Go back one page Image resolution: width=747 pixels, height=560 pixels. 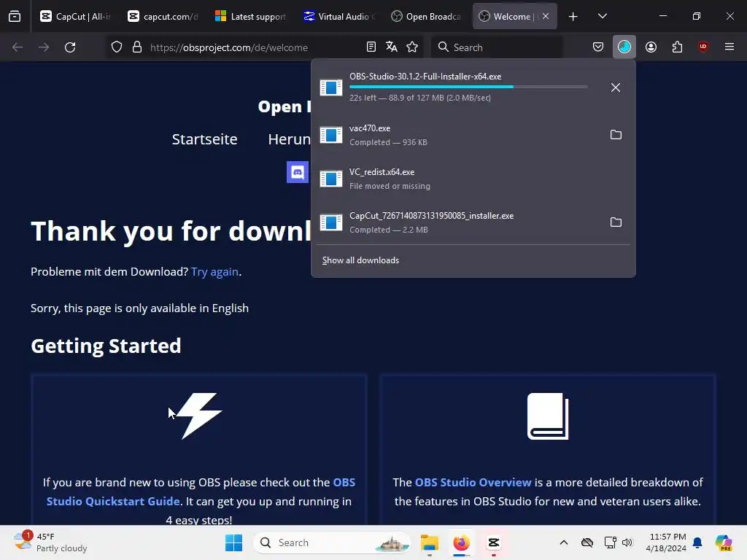18,47
